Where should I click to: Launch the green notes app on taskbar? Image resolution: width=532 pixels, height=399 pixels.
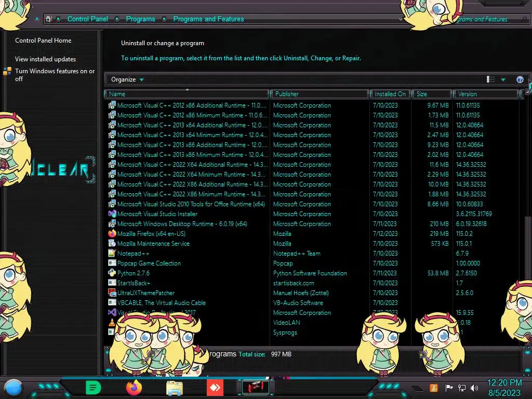point(94,388)
